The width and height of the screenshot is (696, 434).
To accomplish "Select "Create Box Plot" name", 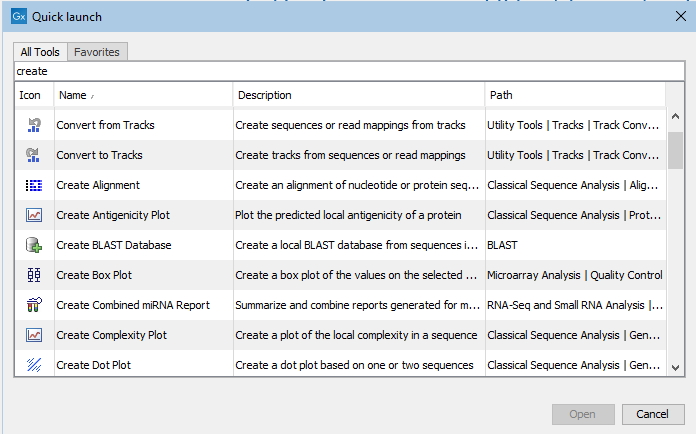I will pos(94,275).
